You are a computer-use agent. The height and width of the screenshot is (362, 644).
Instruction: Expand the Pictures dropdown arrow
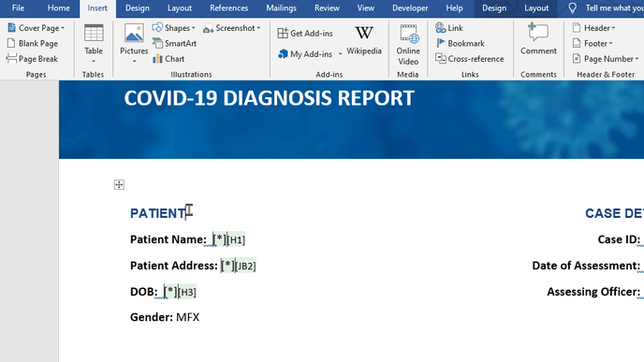[x=134, y=62]
